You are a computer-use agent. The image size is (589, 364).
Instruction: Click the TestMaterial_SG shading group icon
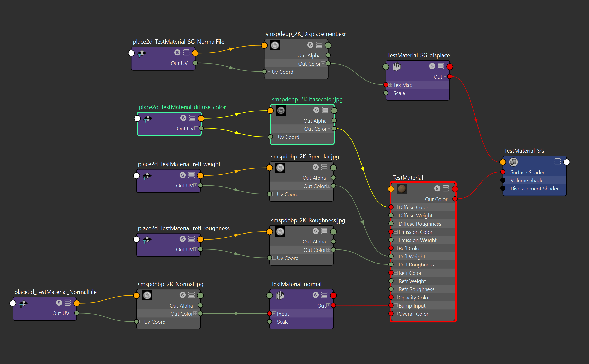(513, 162)
